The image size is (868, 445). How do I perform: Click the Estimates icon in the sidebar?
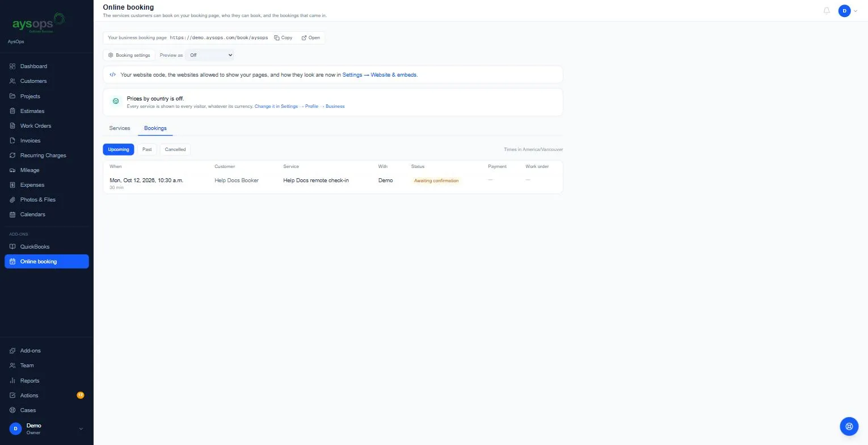coord(12,111)
